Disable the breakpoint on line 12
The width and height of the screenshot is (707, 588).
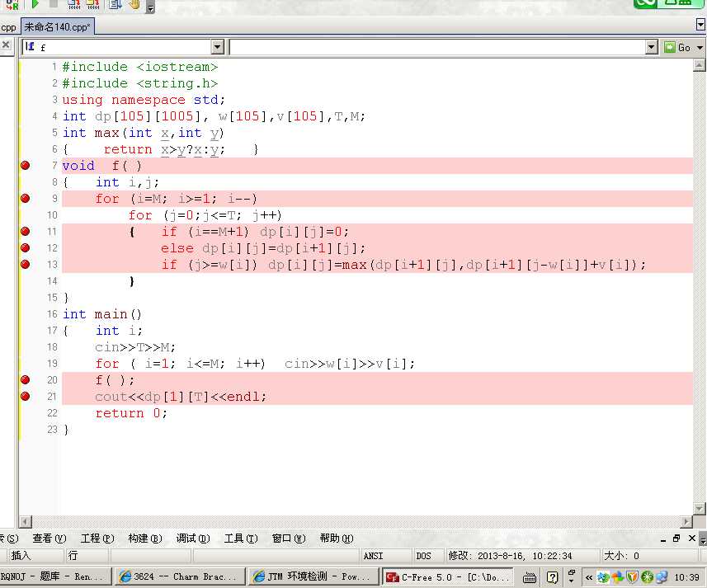26,247
